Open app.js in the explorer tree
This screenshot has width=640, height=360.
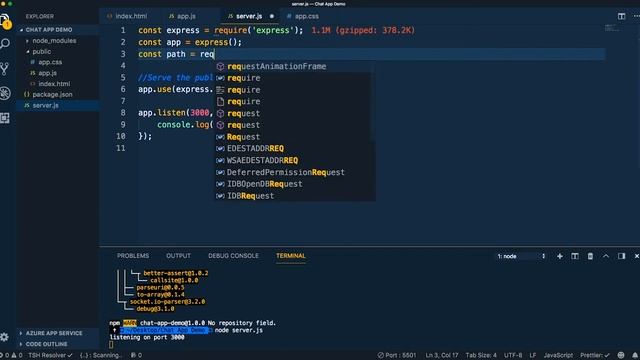click(58, 73)
